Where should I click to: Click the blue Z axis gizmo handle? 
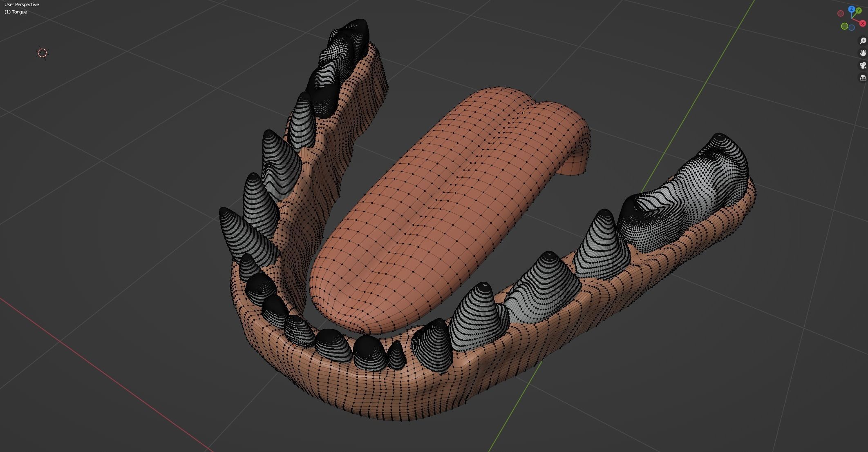(x=852, y=9)
